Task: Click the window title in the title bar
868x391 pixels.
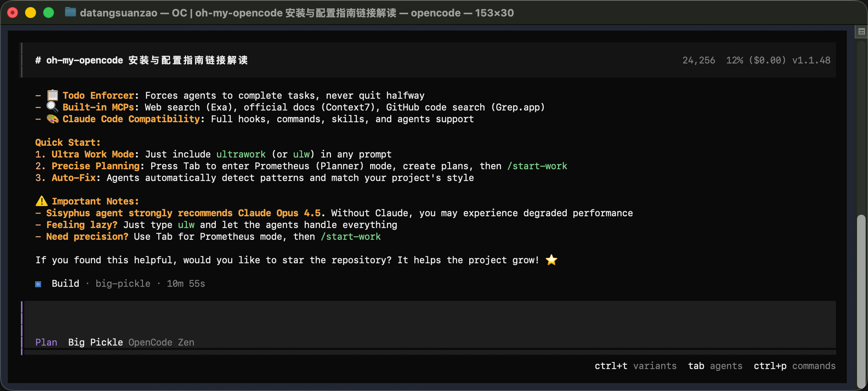Action: [x=297, y=13]
